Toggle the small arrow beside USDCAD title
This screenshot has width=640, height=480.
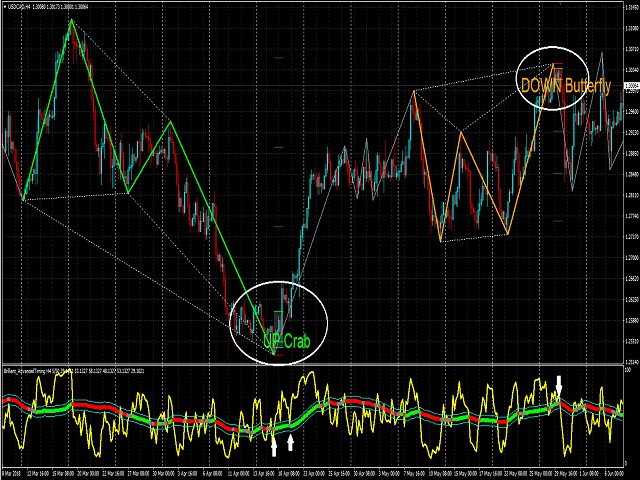(x=4, y=7)
